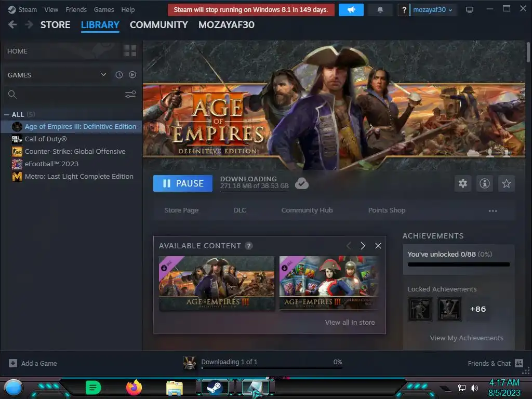Open game settings gear icon

pos(463,183)
